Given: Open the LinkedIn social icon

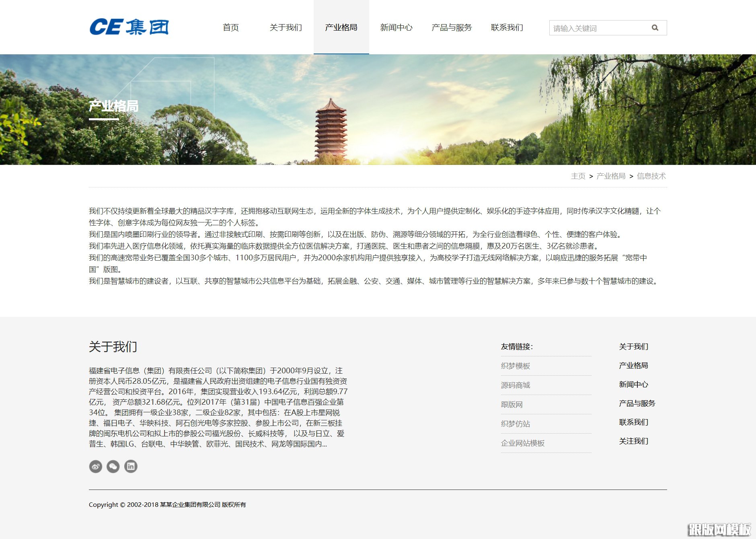Looking at the screenshot, I should click(x=131, y=467).
